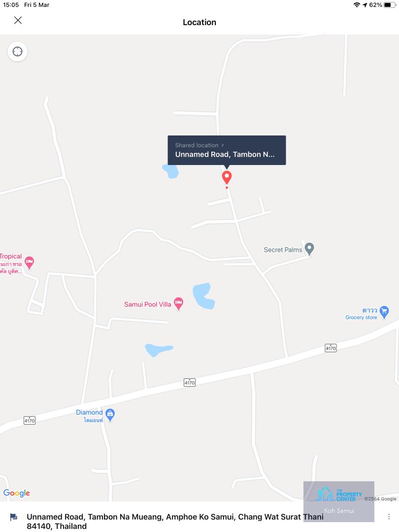Click the Property Center Koh Samui watermark
399x532 pixels.
click(339, 501)
